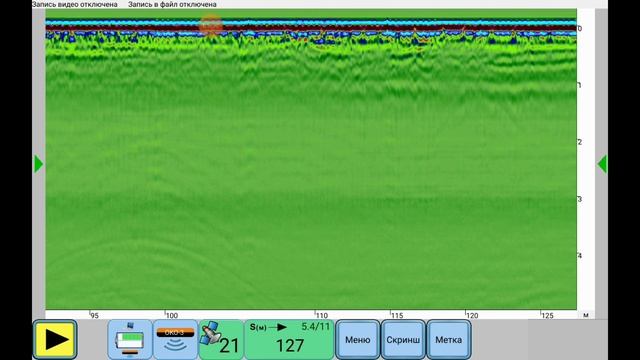Click the 95 mark on the distance axis
This screenshot has height=360, width=640.
click(x=94, y=316)
